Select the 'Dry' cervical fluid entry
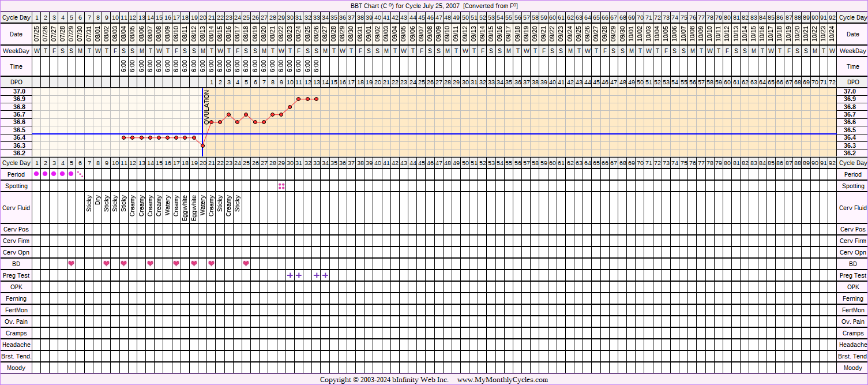Screen dimensions: 868x385 coord(98,203)
